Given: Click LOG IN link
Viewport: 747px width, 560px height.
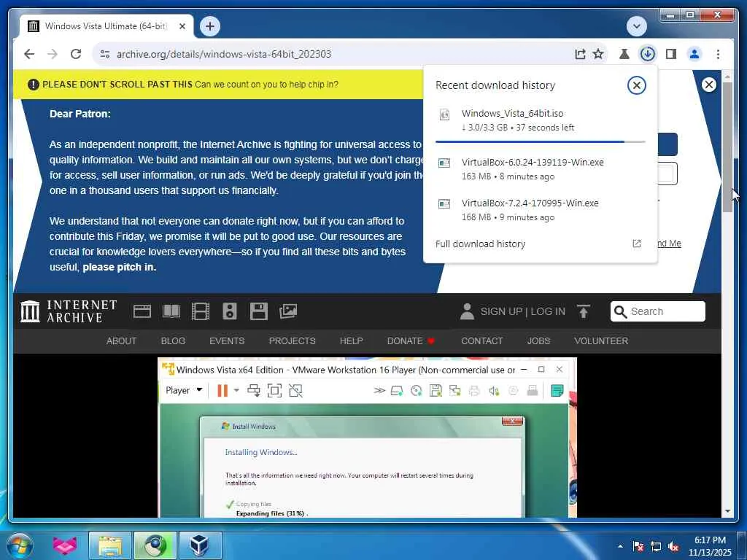Looking at the screenshot, I should (548, 311).
